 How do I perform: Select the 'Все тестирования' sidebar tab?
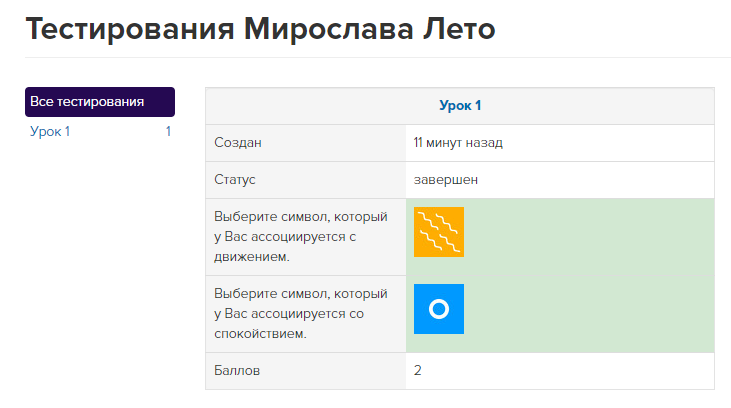click(x=100, y=102)
